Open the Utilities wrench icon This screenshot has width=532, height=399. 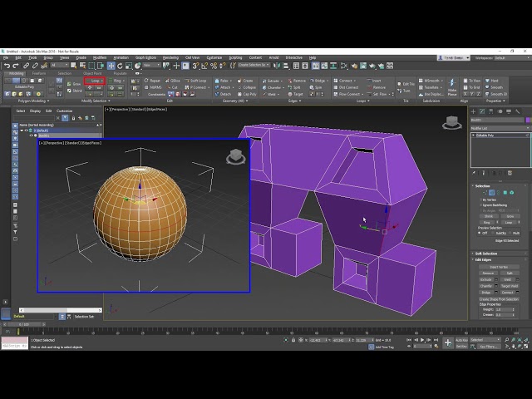pyautogui.click(x=517, y=111)
